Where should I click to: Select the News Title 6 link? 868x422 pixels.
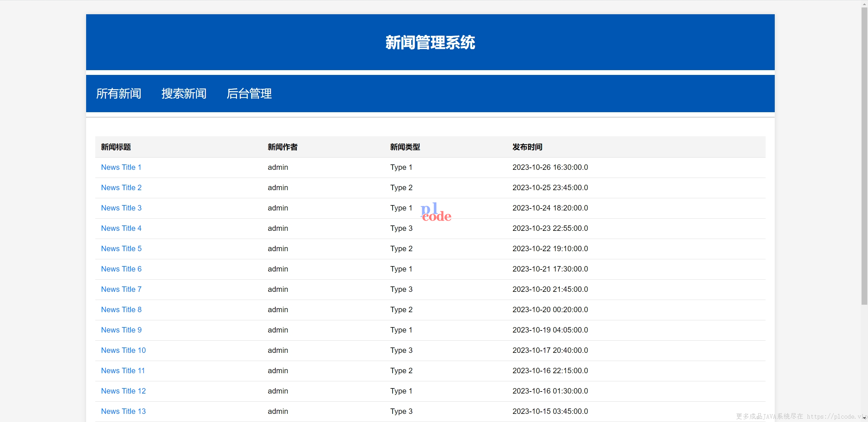[x=121, y=269]
